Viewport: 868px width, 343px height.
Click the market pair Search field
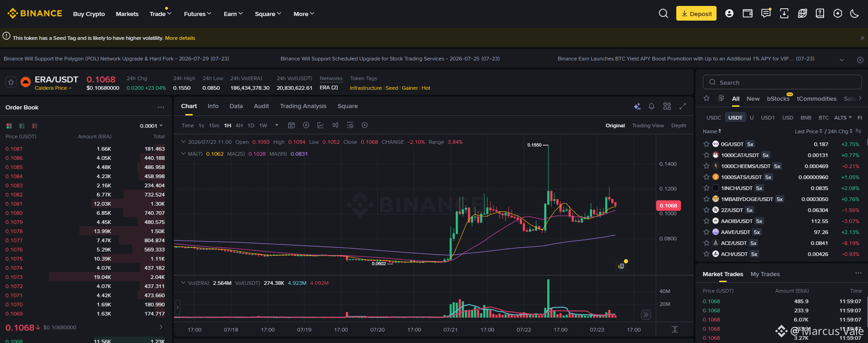point(782,82)
